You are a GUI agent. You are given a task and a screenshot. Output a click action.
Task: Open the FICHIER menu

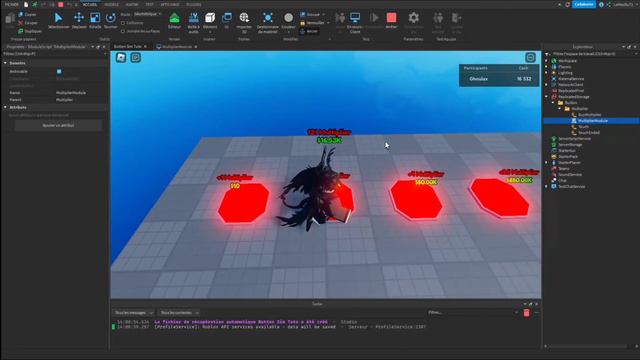tap(11, 4)
